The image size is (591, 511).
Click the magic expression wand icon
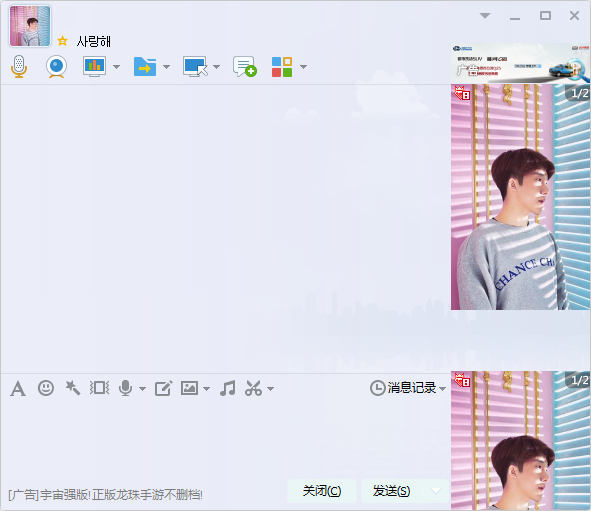[73, 388]
